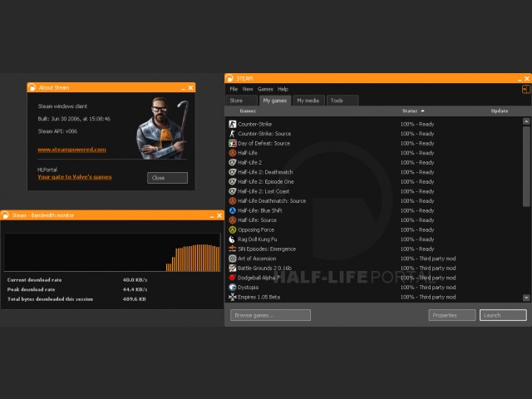Select the Rag Doll Kung Fu name
Screen dimensions: 532x399
pyautogui.click(x=257, y=239)
